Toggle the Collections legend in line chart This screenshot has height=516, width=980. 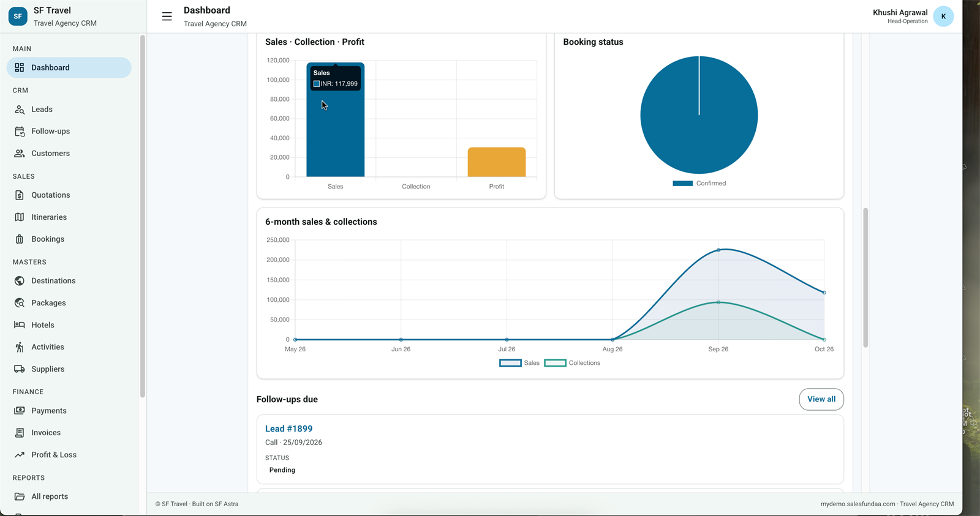coord(572,363)
